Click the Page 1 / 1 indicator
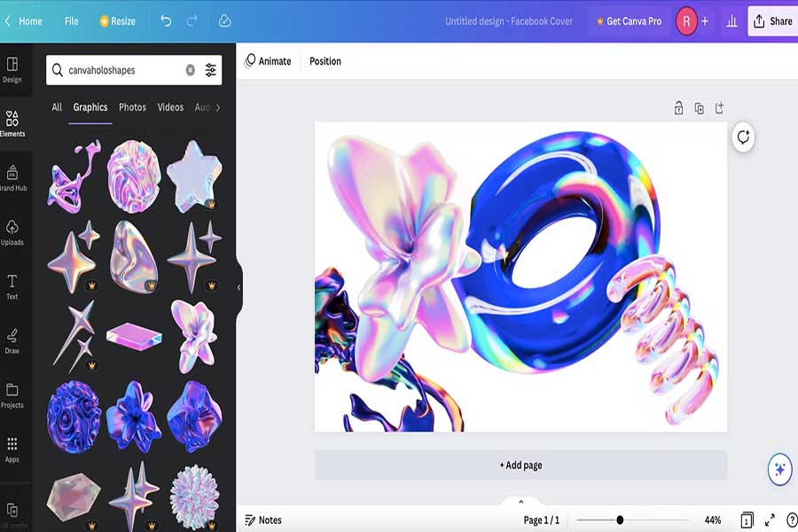The height and width of the screenshot is (532, 798). click(x=541, y=520)
